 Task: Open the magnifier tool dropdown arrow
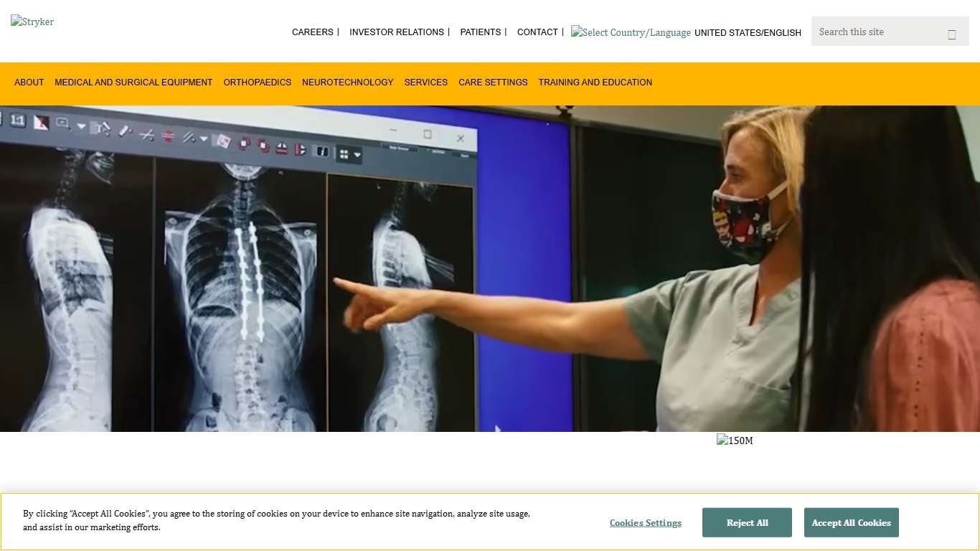click(80, 126)
